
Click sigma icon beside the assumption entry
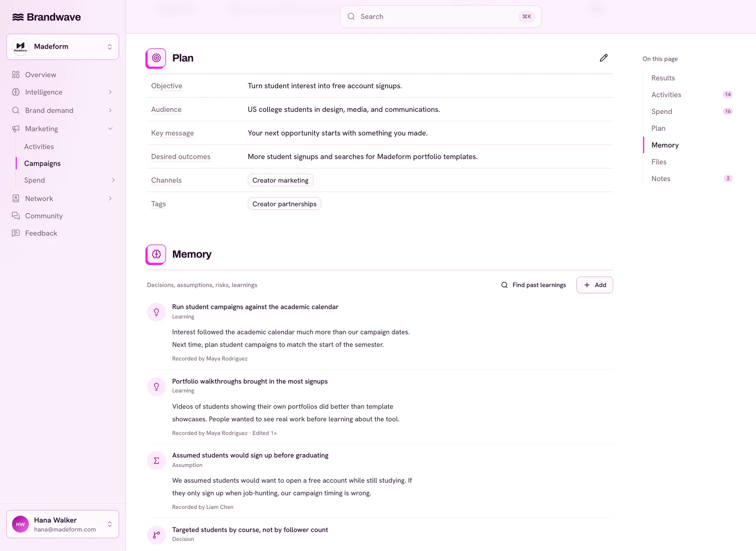pyautogui.click(x=156, y=461)
